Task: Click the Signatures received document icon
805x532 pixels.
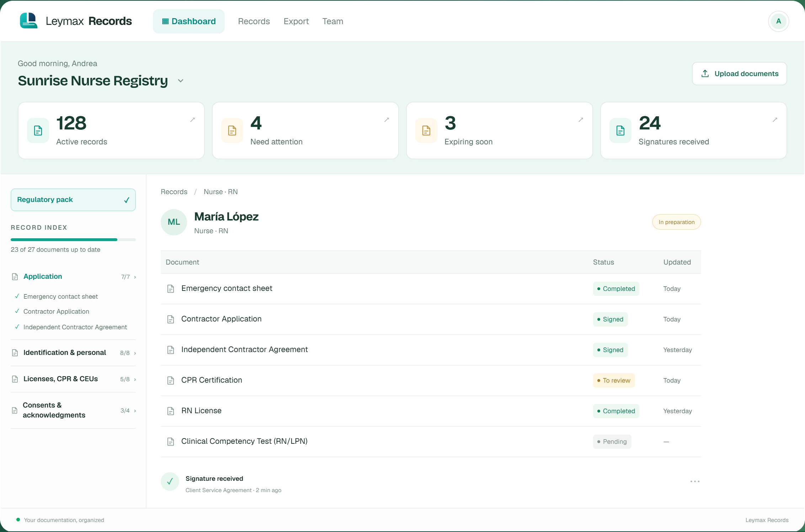Action: click(620, 131)
